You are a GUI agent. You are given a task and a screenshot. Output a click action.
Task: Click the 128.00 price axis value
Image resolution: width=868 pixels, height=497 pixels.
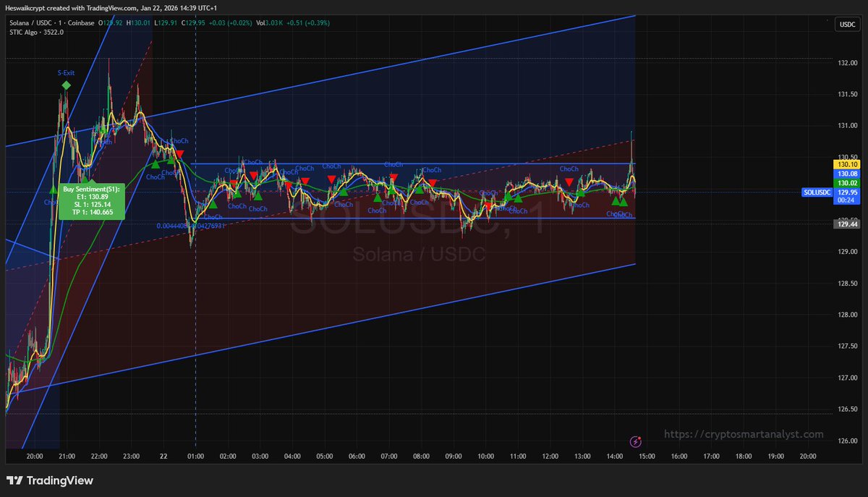(x=846, y=315)
